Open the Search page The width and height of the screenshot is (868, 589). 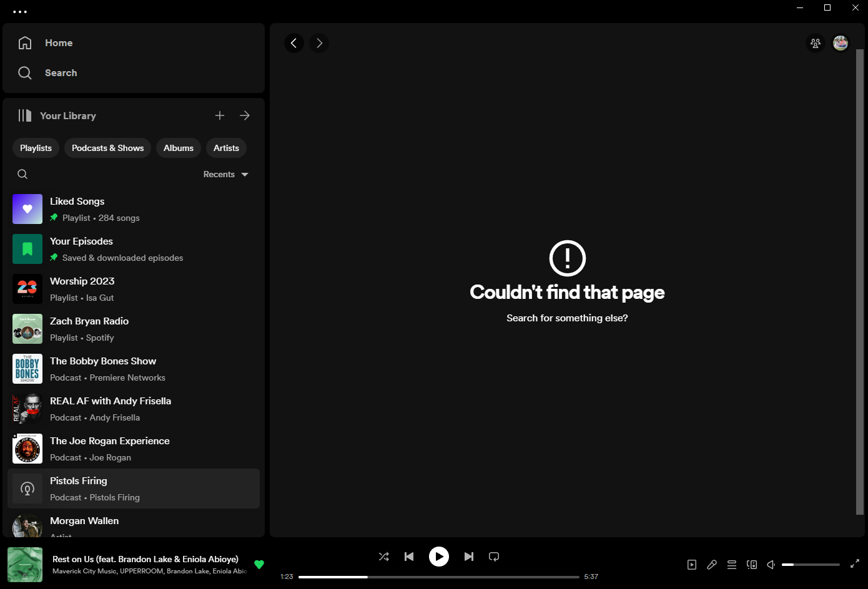tap(61, 73)
